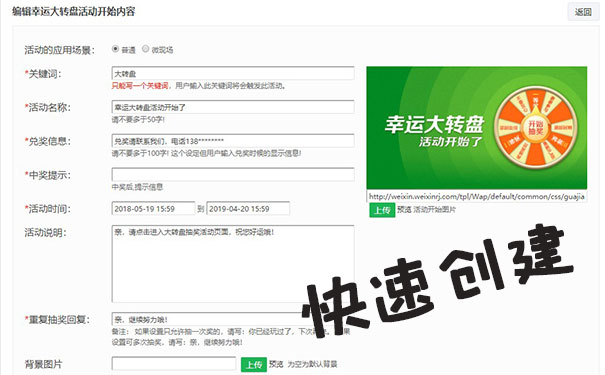Open the end time 2019-04-20 15:59 field

tap(248, 208)
